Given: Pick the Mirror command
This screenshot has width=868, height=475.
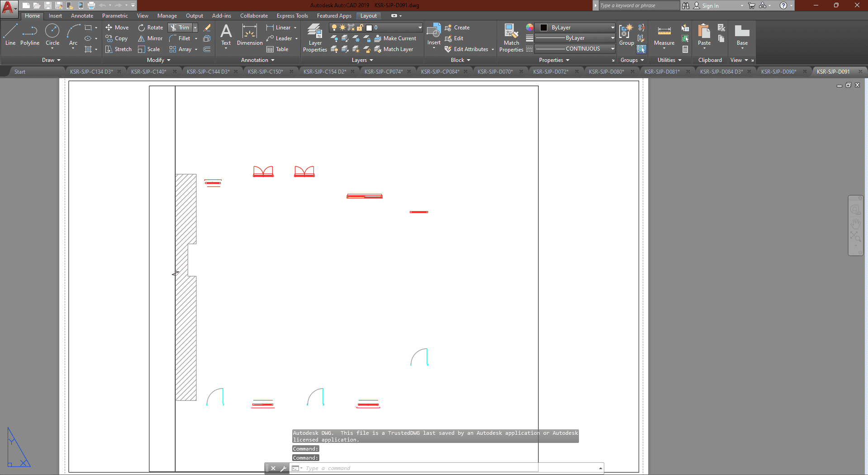Looking at the screenshot, I should point(150,38).
